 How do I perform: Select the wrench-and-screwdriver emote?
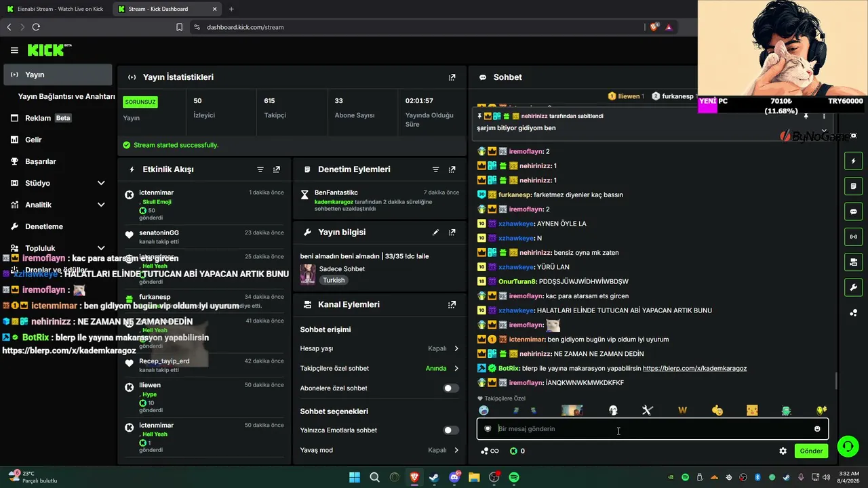[x=647, y=410]
